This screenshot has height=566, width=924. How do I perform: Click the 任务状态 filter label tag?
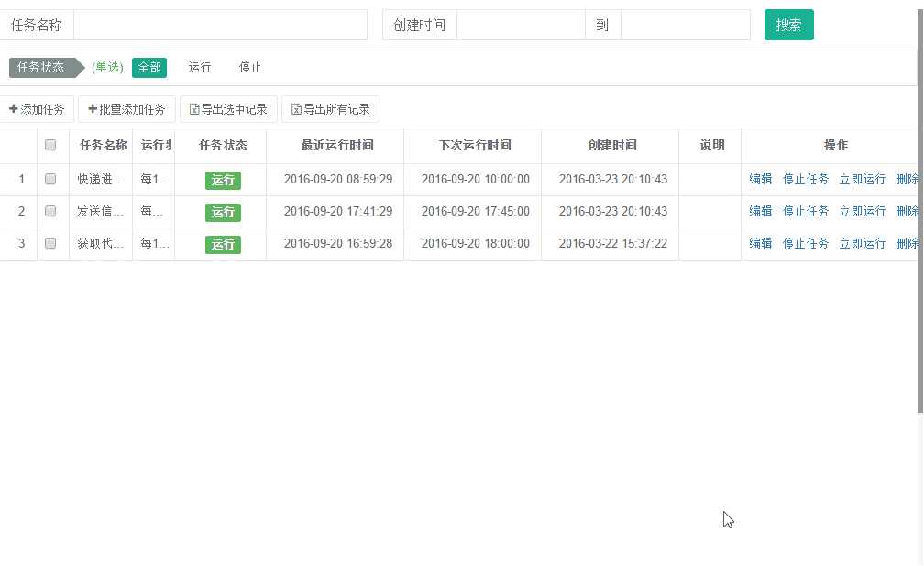[46, 67]
